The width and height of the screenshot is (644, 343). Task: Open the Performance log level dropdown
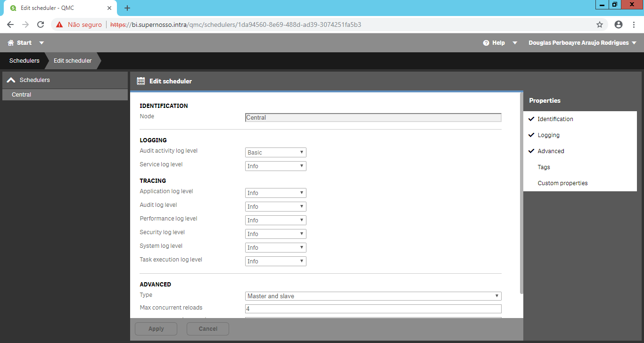click(276, 220)
